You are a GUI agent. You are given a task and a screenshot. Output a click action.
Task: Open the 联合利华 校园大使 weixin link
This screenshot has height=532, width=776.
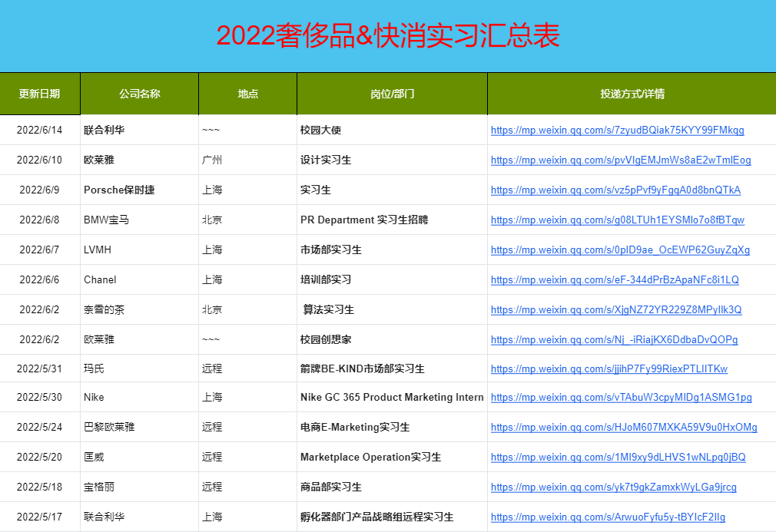click(x=617, y=130)
